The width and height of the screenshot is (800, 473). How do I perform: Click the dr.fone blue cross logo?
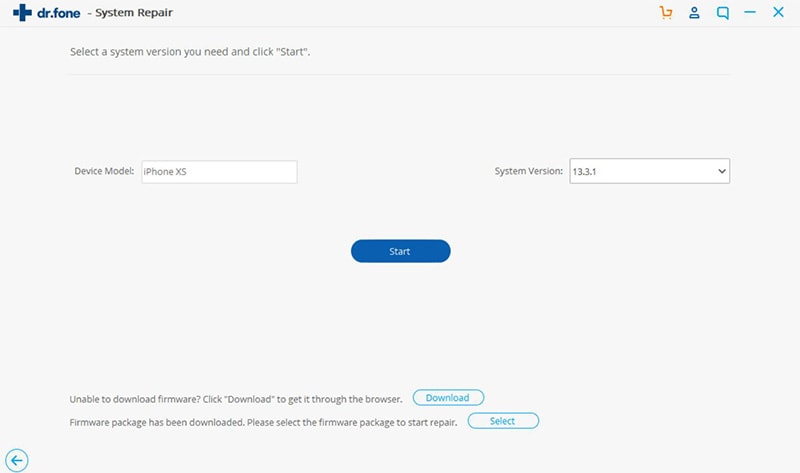pyautogui.click(x=22, y=12)
